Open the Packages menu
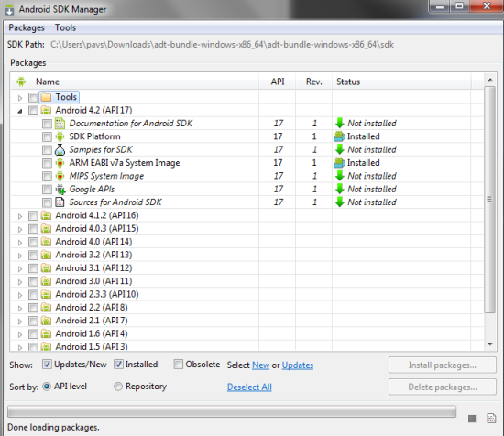504x436 pixels. tap(27, 28)
